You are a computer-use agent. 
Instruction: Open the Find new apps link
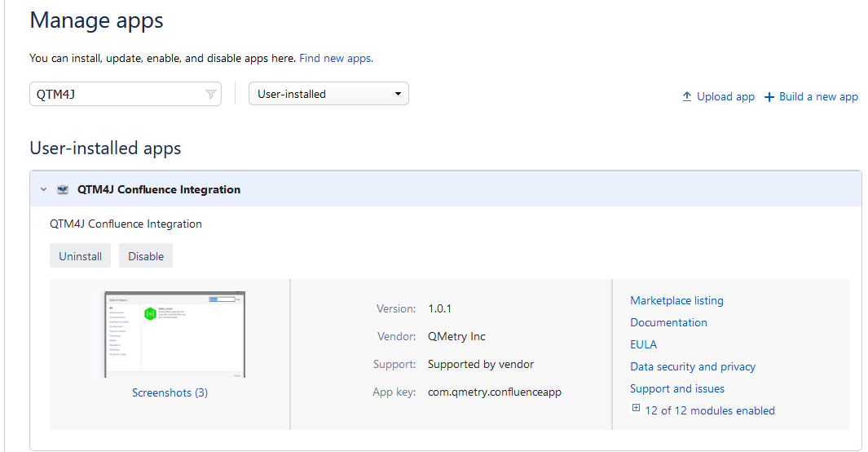coord(336,58)
